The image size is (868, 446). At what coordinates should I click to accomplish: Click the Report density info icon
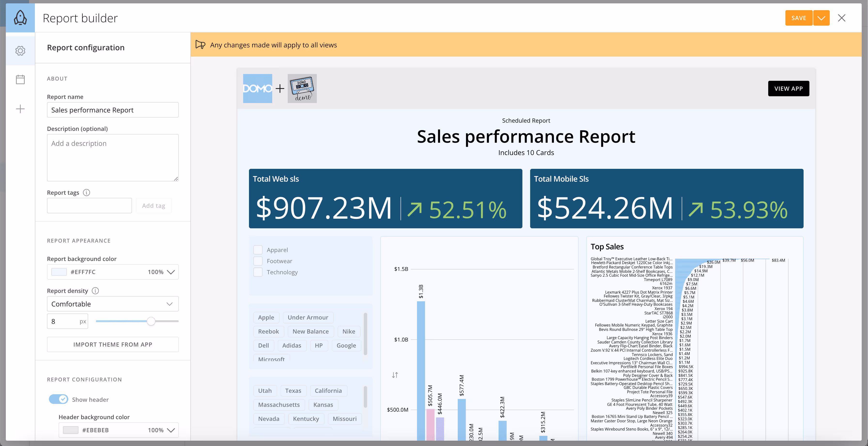(x=95, y=290)
